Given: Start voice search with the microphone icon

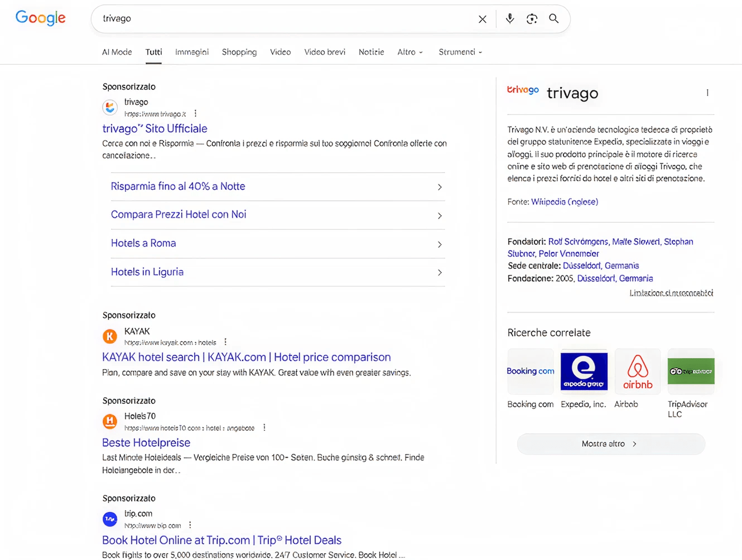Looking at the screenshot, I should point(509,18).
